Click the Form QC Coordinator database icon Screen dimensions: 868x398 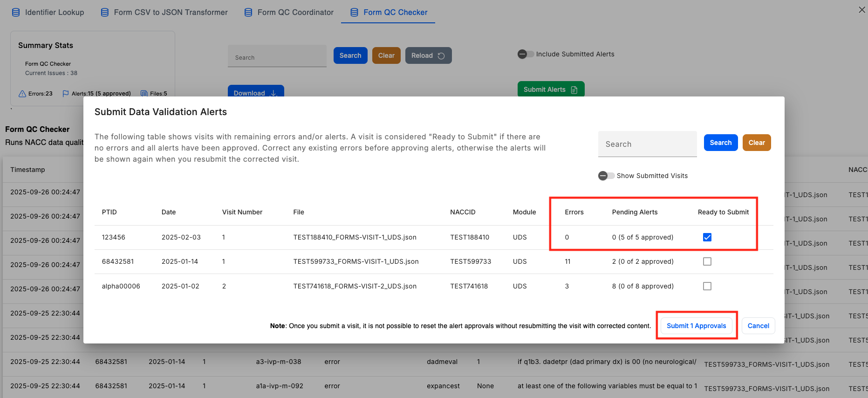click(x=248, y=13)
